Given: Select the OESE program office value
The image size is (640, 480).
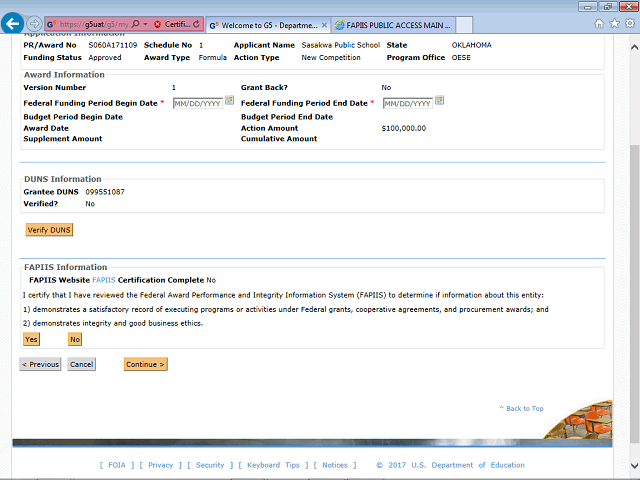Looking at the screenshot, I should 461,58.
